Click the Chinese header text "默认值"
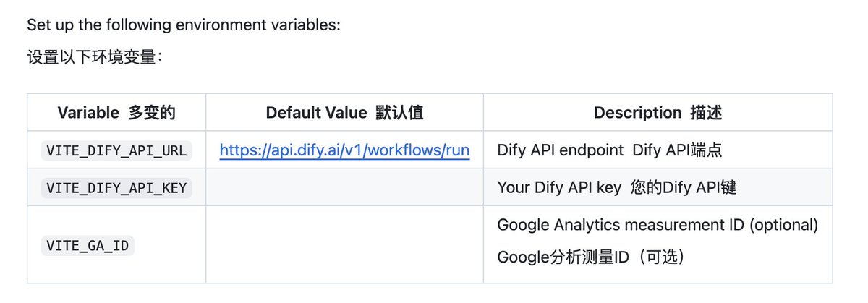 [399, 113]
